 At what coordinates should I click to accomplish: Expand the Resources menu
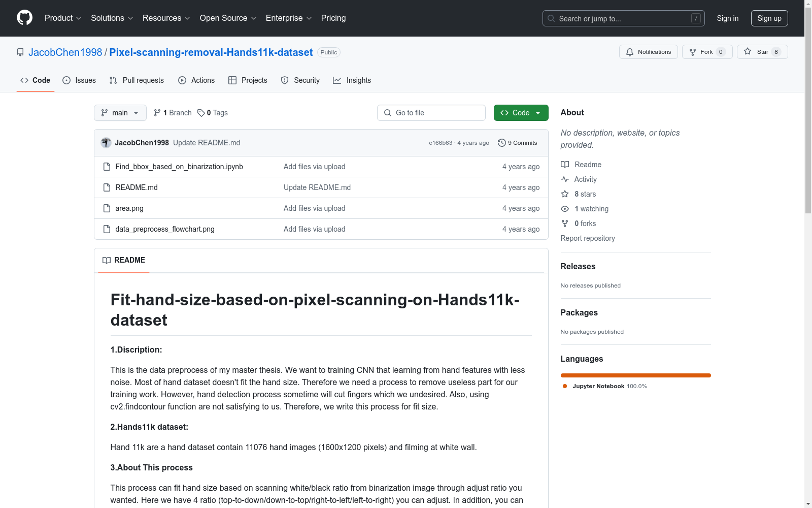click(x=166, y=18)
